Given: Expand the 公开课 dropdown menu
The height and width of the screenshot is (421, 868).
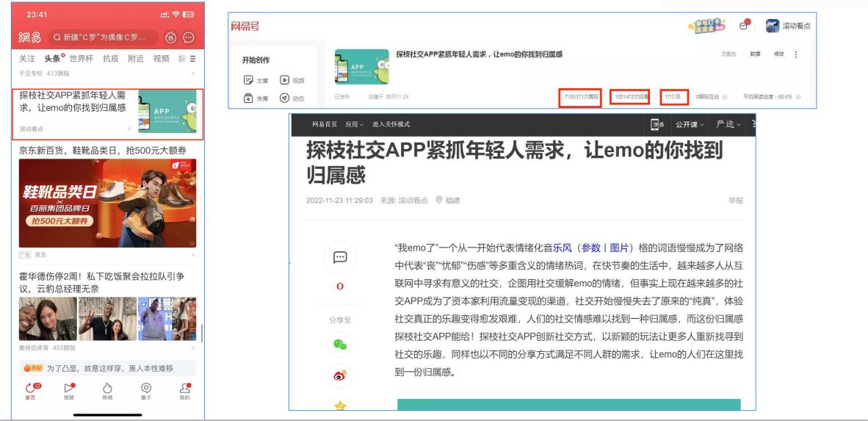Looking at the screenshot, I should click(x=690, y=124).
